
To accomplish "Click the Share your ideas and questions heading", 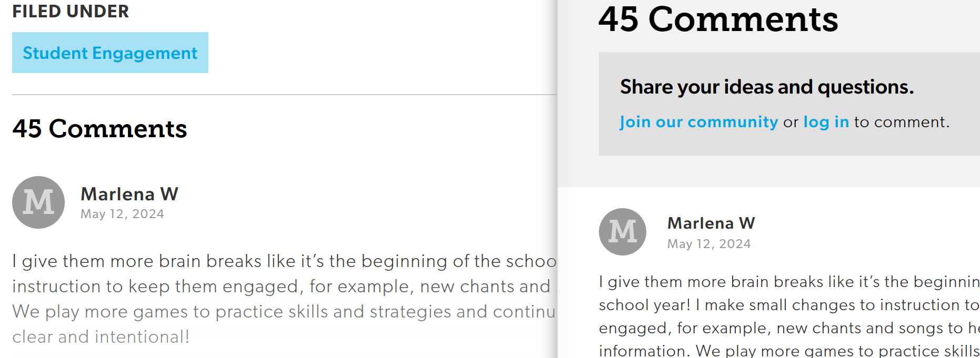I will click(766, 87).
